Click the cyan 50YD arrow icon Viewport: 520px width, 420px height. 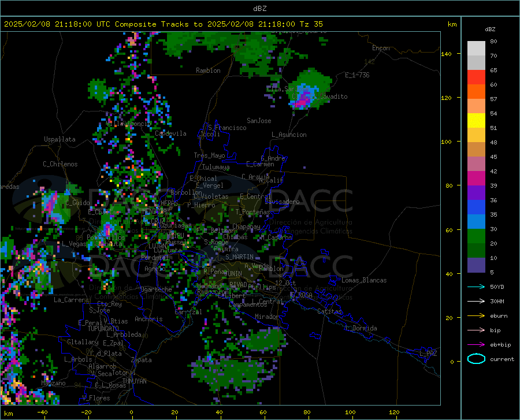[x=476, y=287]
